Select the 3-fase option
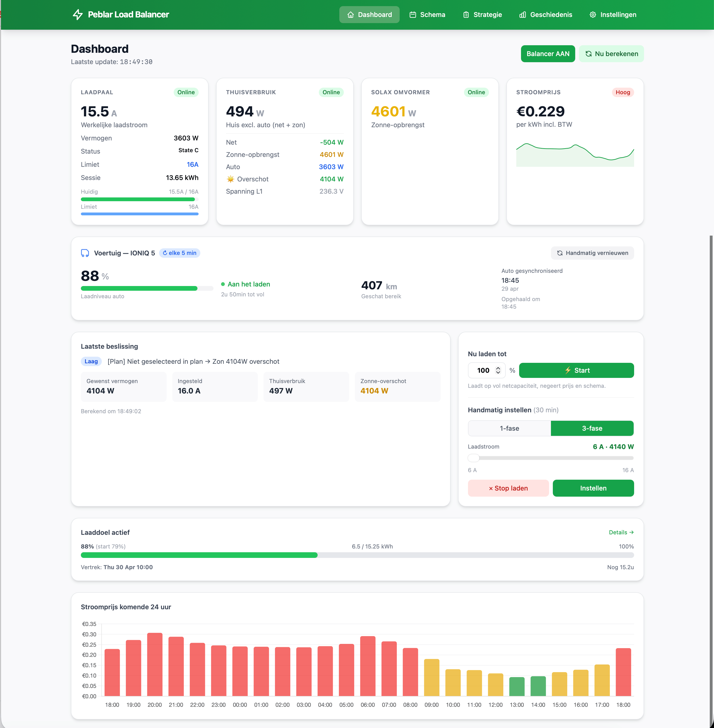Image resolution: width=714 pixels, height=728 pixels. click(592, 429)
